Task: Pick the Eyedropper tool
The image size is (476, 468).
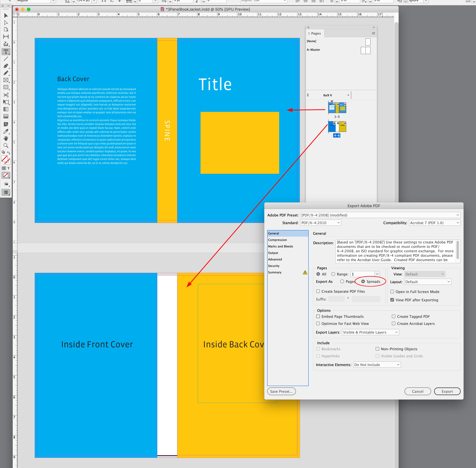Action: [6, 131]
